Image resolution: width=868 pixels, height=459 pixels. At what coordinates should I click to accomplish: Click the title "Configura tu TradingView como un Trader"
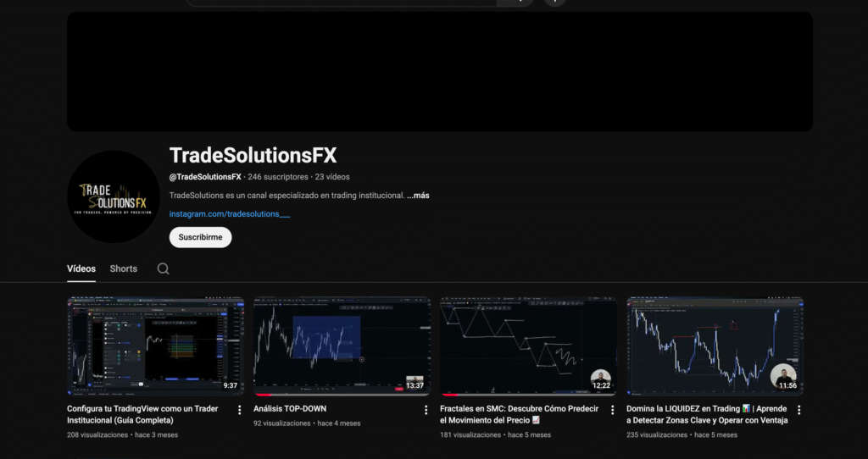[142, 409]
